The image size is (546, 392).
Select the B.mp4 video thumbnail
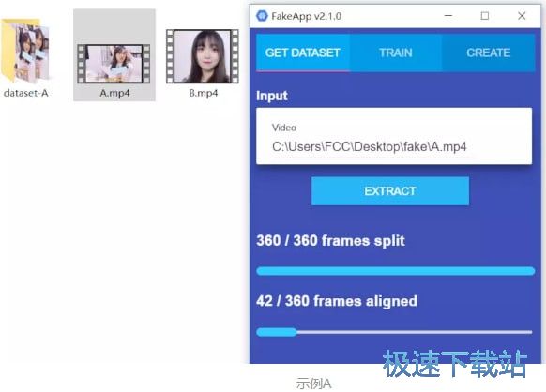(x=203, y=56)
